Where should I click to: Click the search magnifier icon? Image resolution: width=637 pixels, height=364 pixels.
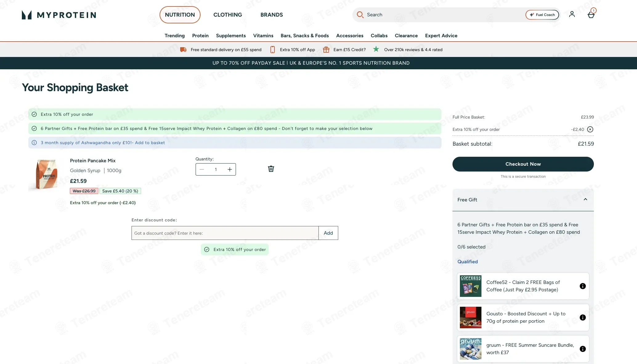point(360,14)
